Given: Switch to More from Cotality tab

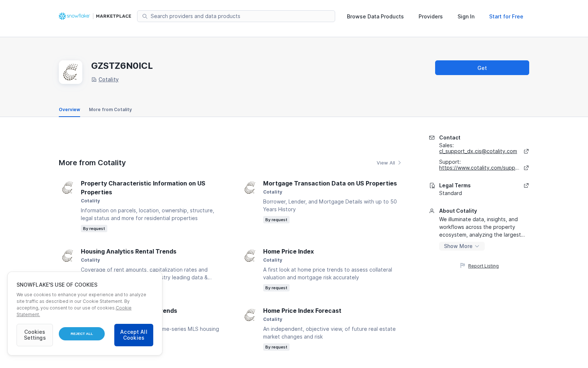Looking at the screenshot, I should tap(110, 110).
